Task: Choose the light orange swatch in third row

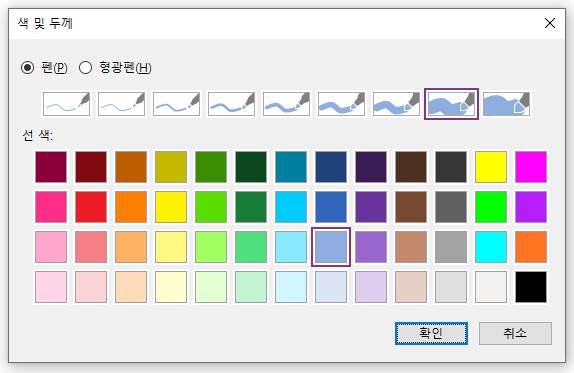Action: click(131, 247)
